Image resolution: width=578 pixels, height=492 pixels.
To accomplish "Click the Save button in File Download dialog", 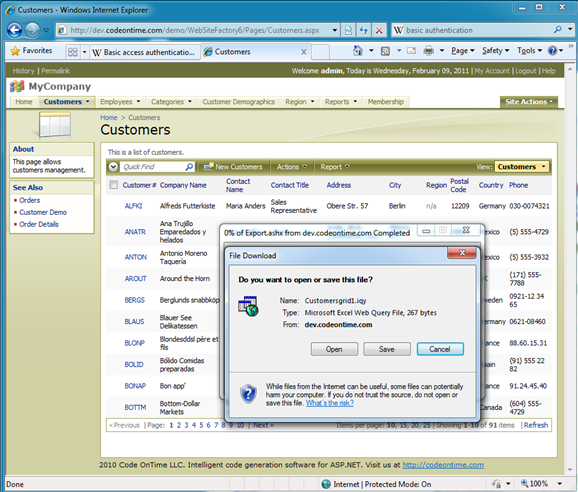I will (387, 349).
